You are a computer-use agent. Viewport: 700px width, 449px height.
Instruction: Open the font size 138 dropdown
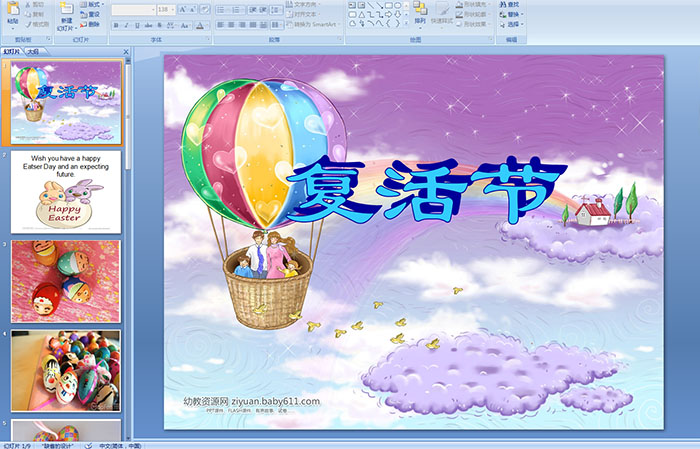click(x=173, y=9)
